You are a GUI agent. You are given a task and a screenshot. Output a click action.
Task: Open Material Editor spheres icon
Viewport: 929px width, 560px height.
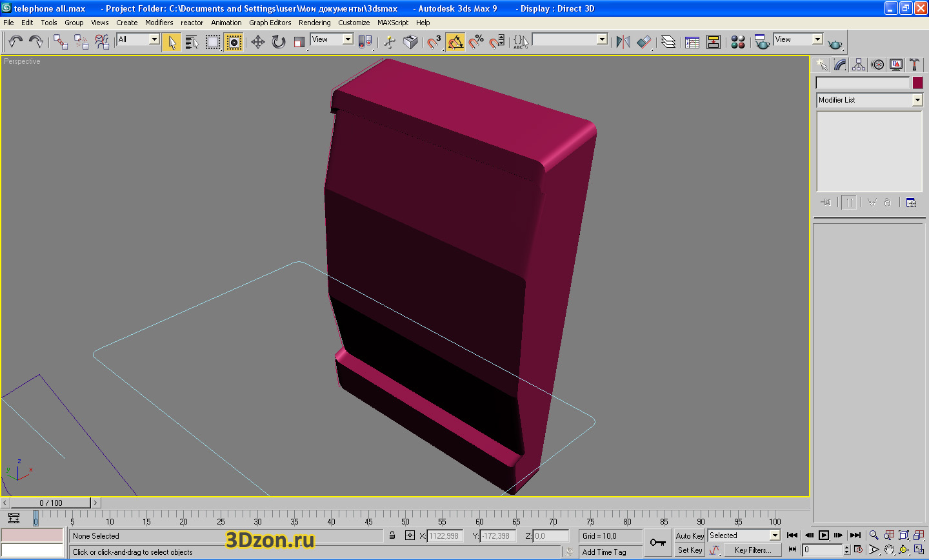(738, 42)
